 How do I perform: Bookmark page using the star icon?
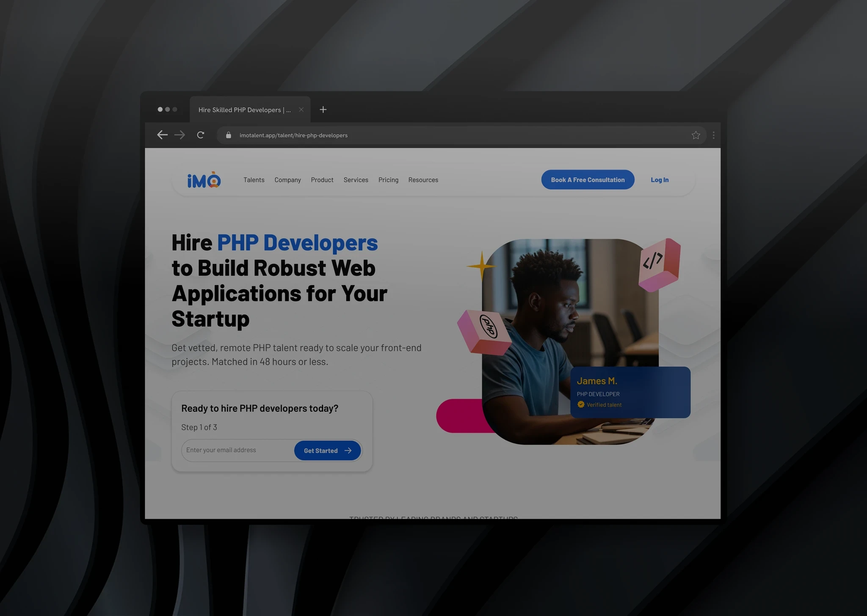coord(696,135)
